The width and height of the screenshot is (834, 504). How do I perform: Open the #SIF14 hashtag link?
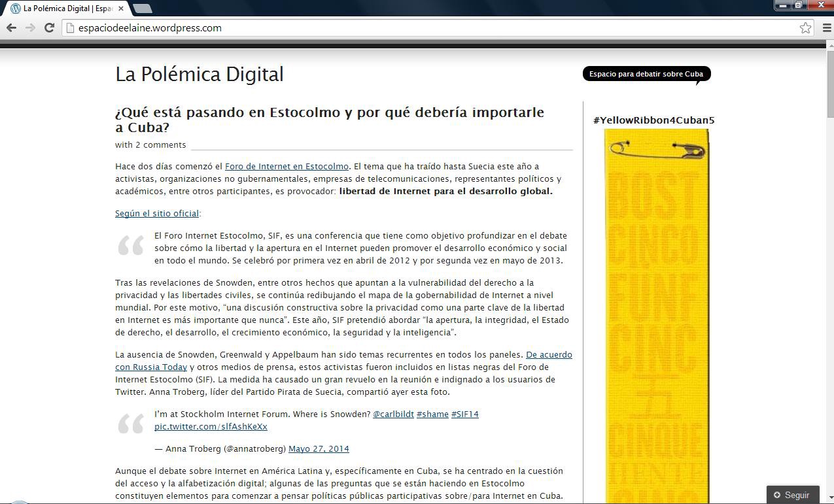coord(465,414)
